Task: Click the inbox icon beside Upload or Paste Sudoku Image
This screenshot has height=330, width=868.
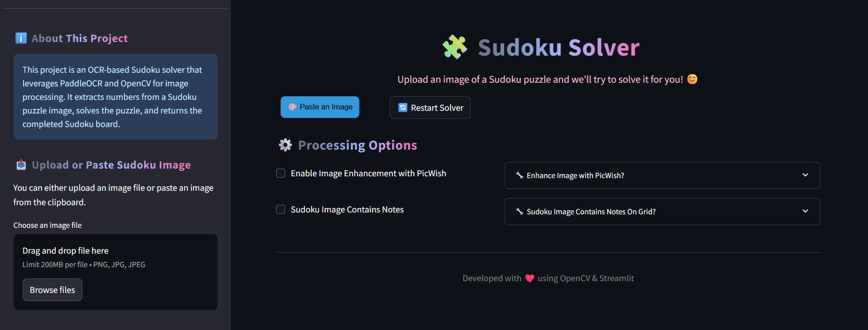Action: (21, 165)
